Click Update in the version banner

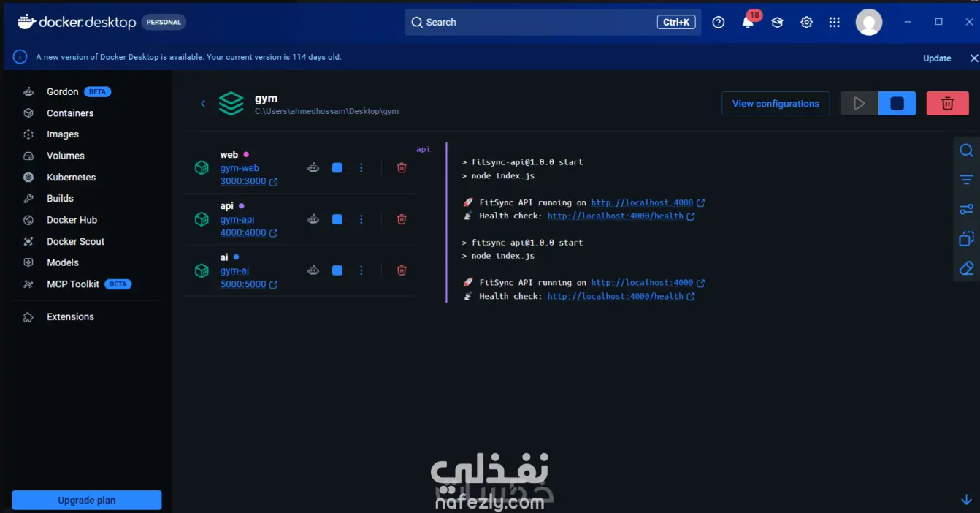(x=937, y=58)
